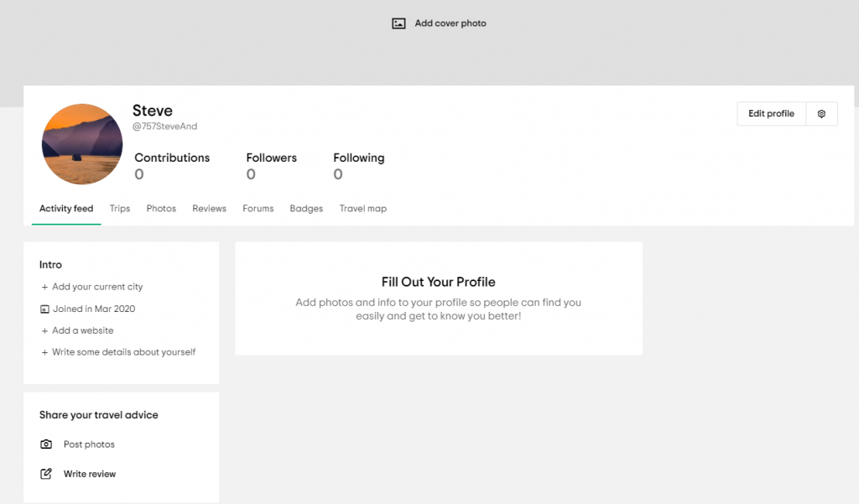The image size is (859, 504).
Task: Switch to the Trips tab
Action: (x=119, y=209)
